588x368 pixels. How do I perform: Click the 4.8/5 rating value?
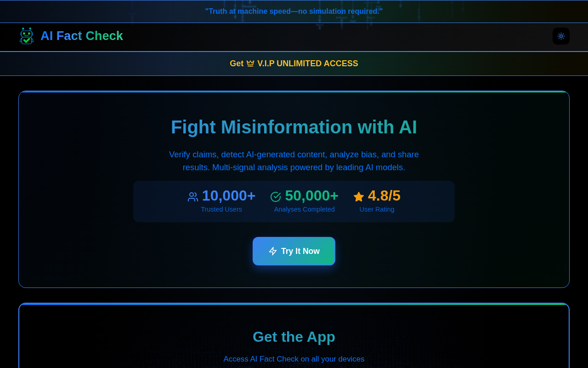(384, 196)
